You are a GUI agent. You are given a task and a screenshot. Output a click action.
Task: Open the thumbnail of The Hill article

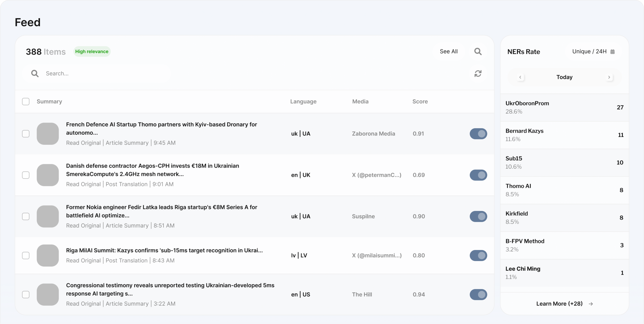click(x=48, y=295)
